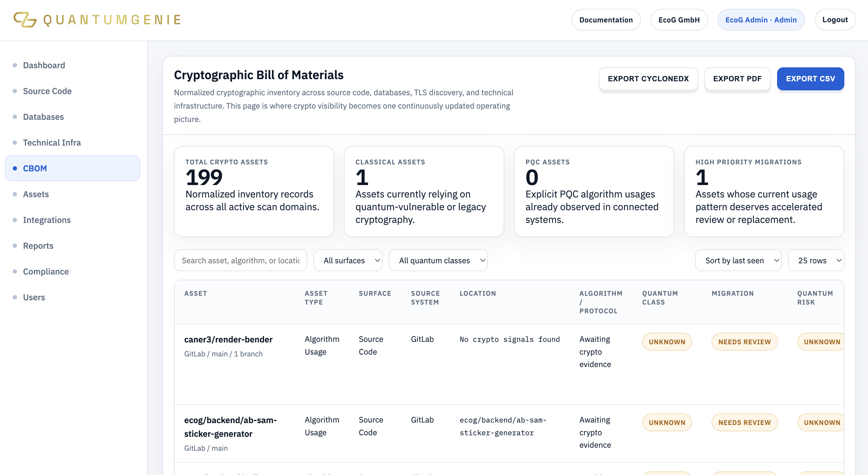Screen dimensions: 868x475
Task: Focus the asset search input field
Action: [241, 260]
